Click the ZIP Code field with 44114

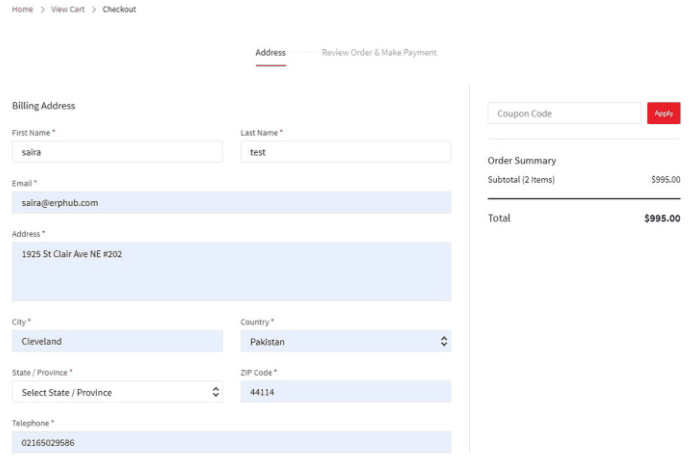346,392
